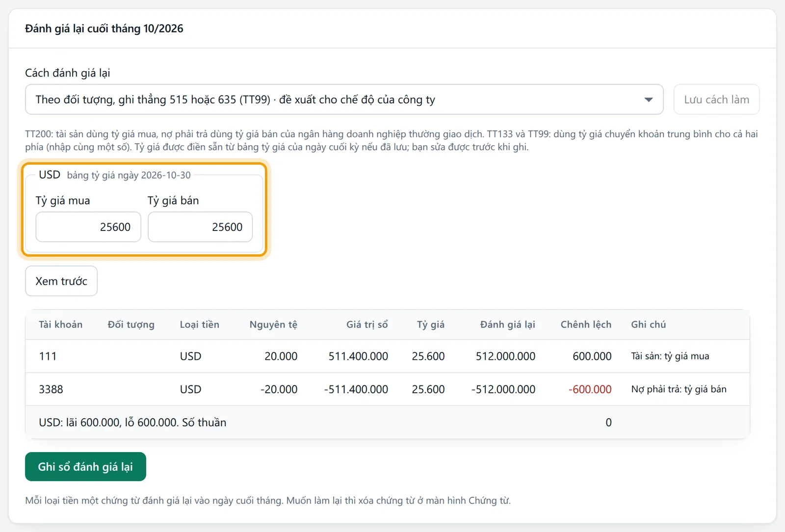785x532 pixels.
Task: Click the -512.000.000 revaluation value
Action: coord(503,389)
